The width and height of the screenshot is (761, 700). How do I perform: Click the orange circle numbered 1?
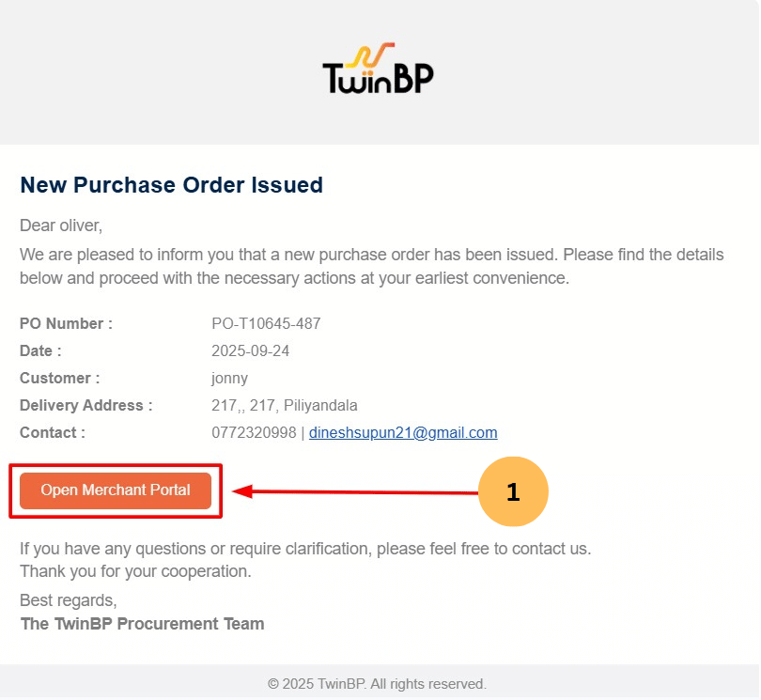click(512, 491)
